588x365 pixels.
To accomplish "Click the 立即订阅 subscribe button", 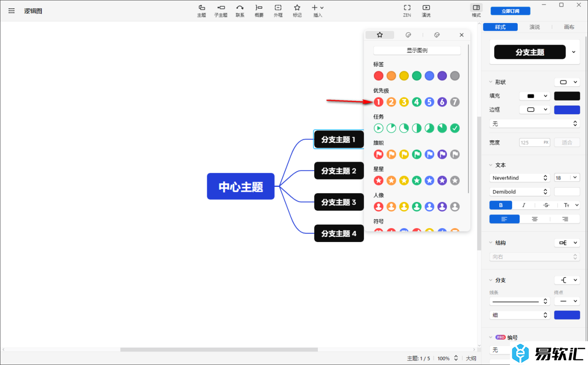I will pos(510,11).
